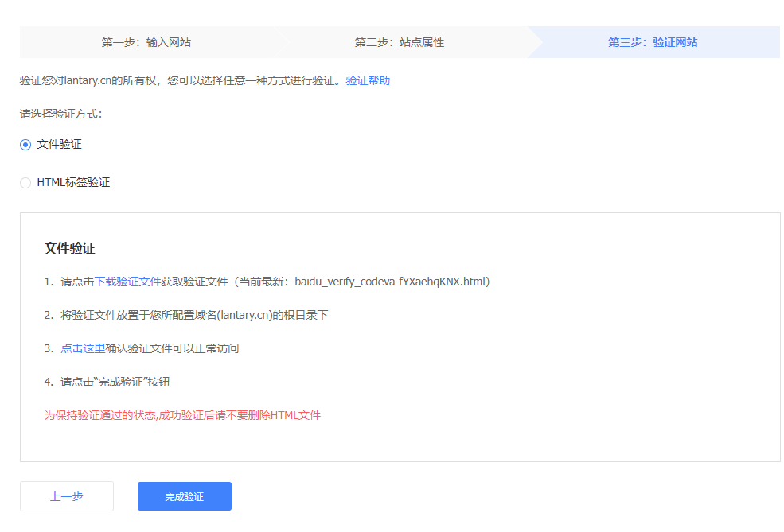Click the lantary.cn ownership description sentence
Viewport: 784px width, 532px height.
pyautogui.click(x=181, y=80)
